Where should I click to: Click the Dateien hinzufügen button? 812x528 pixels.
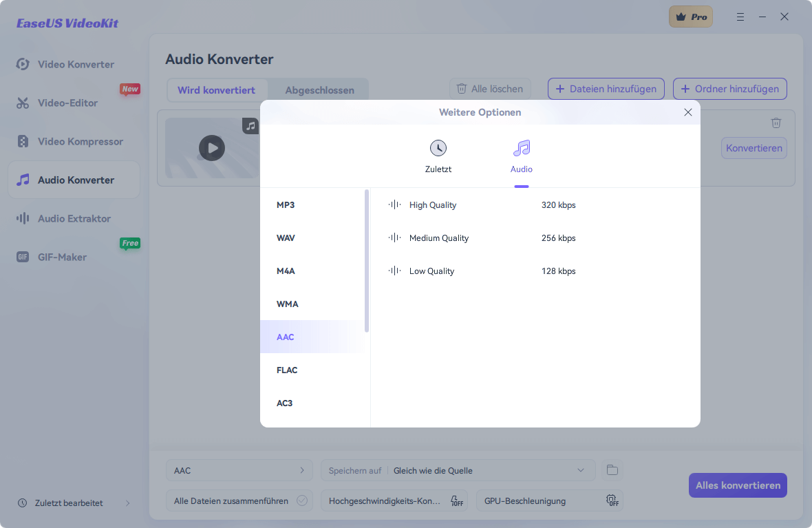coord(606,89)
